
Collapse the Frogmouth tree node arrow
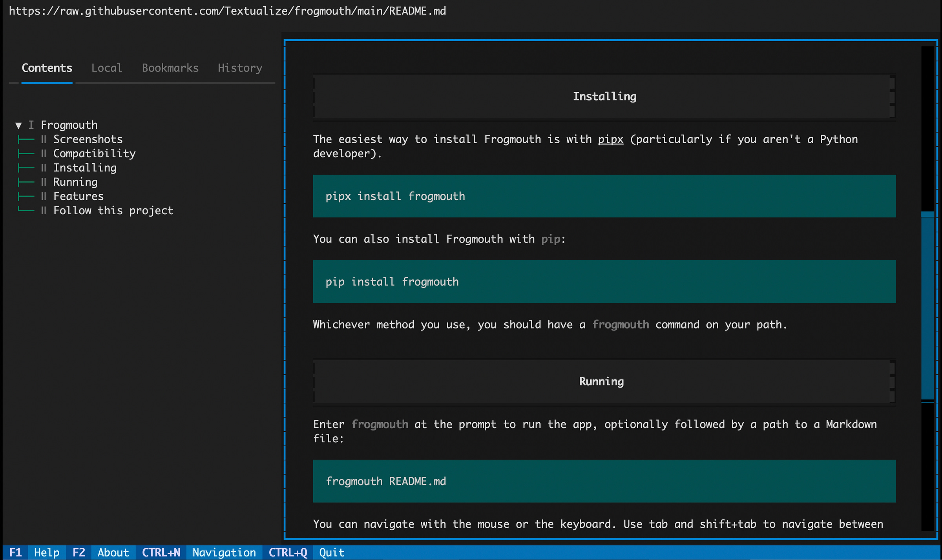tap(18, 126)
